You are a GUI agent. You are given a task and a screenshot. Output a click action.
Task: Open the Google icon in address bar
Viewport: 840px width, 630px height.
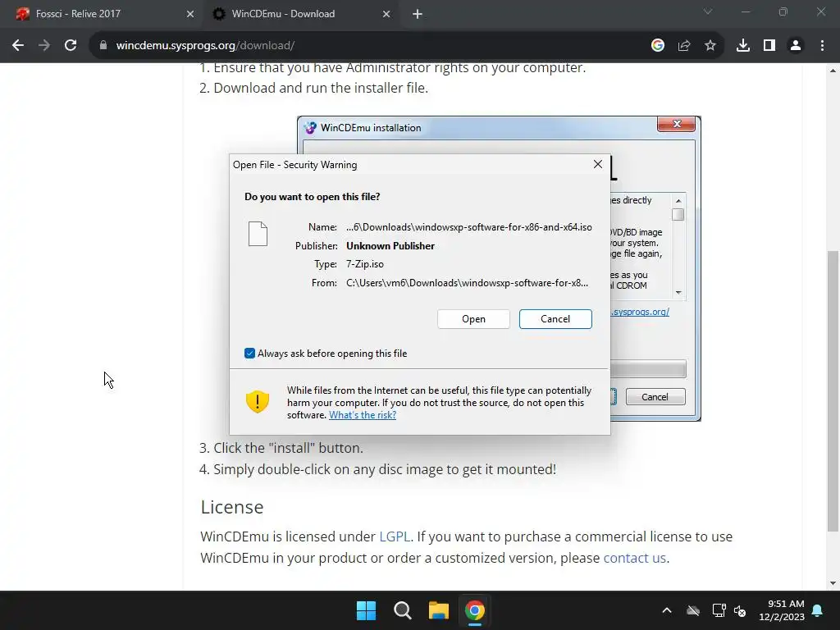pos(658,46)
